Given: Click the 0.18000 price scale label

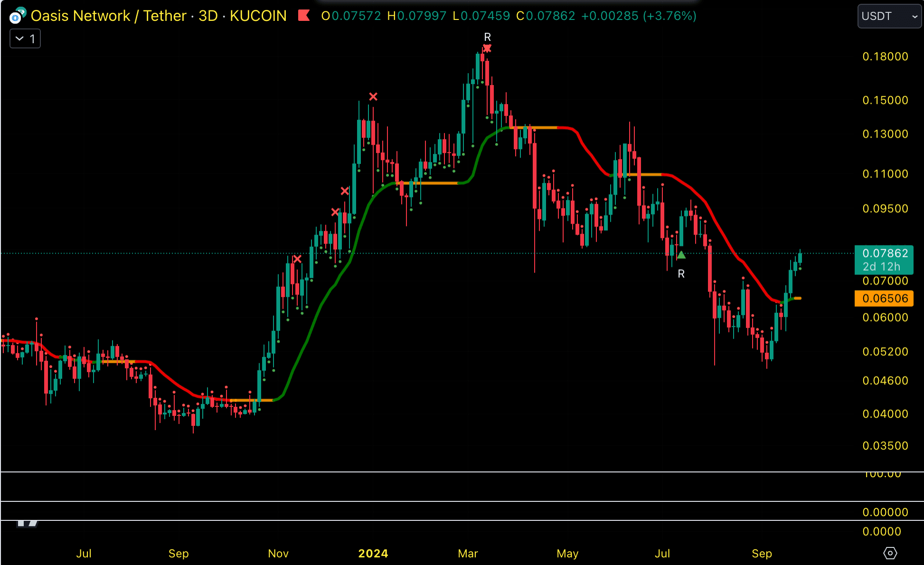Looking at the screenshot, I should click(885, 56).
